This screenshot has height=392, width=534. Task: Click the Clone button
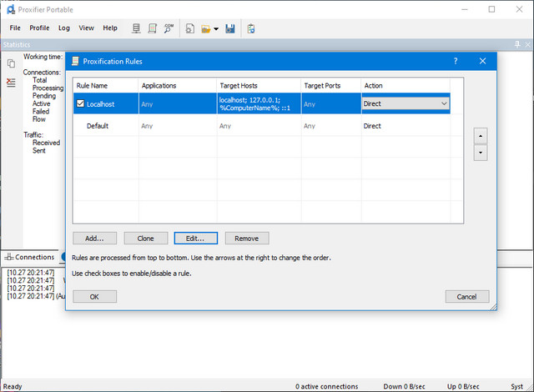145,239
